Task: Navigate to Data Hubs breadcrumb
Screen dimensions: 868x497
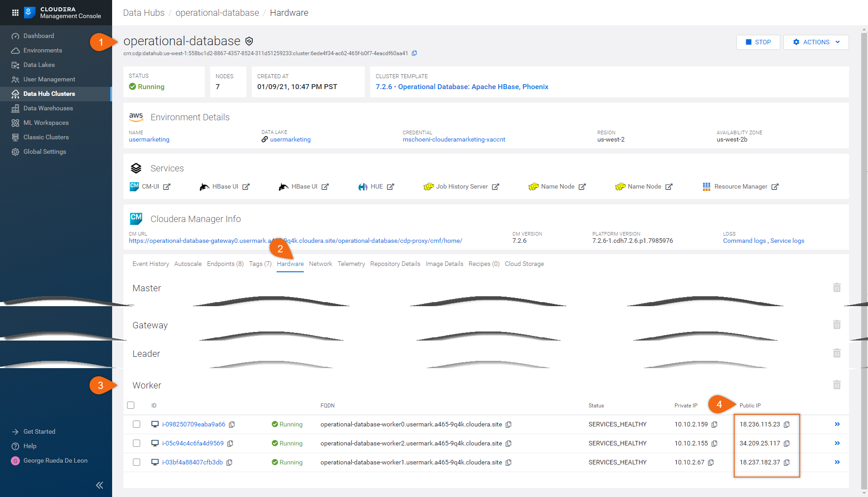Action: coord(144,13)
